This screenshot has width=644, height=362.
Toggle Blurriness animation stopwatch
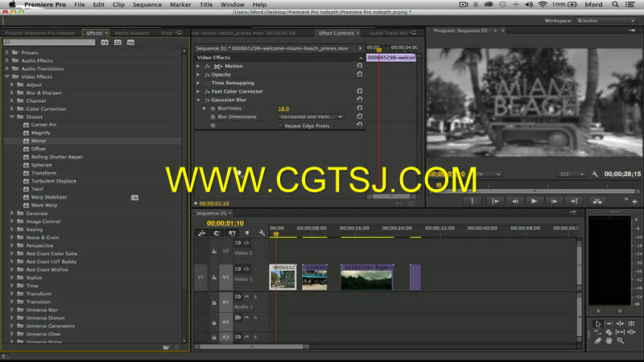[213, 109]
